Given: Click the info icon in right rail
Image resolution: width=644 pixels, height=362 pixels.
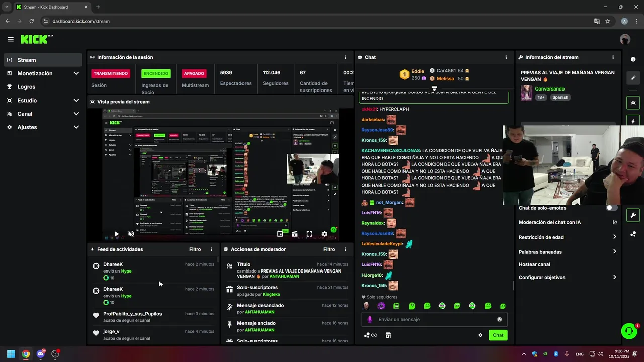Looking at the screenshot, I should pos(633,59).
